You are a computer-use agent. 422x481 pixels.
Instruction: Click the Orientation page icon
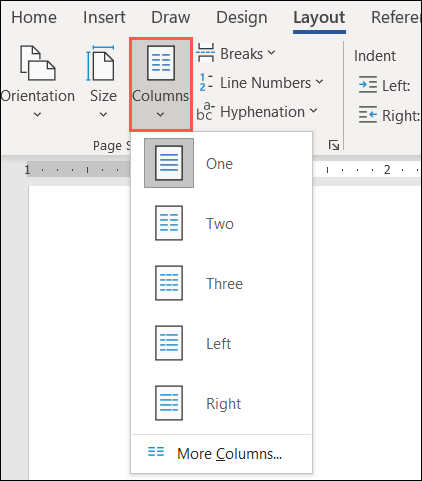[x=38, y=63]
